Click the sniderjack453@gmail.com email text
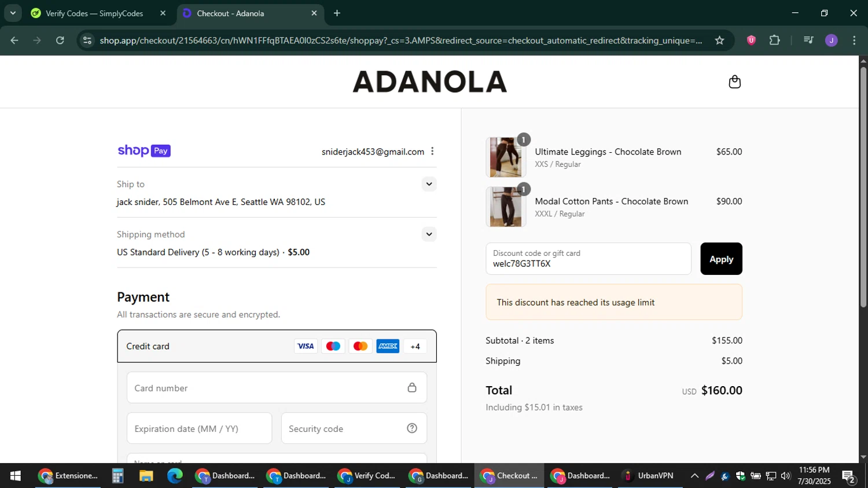The image size is (868, 488). [373, 152]
